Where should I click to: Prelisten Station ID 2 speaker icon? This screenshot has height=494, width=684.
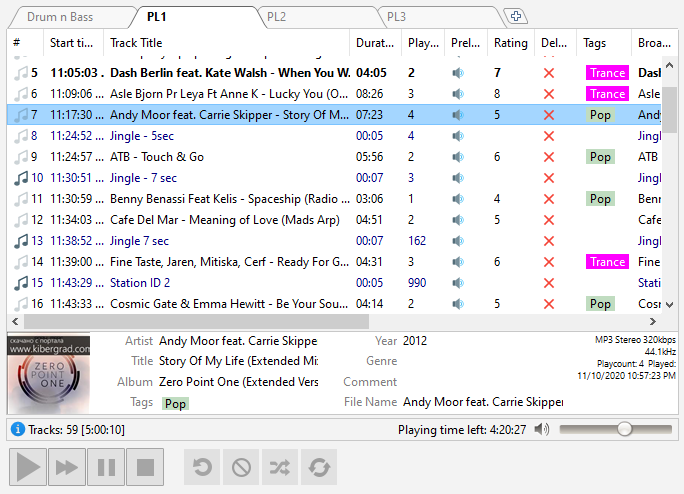458,283
